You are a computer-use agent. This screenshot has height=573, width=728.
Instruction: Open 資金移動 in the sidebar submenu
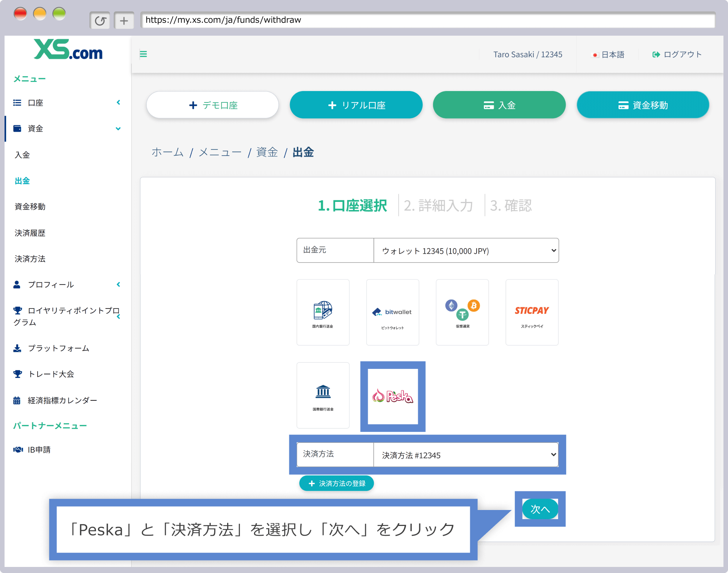click(x=30, y=207)
